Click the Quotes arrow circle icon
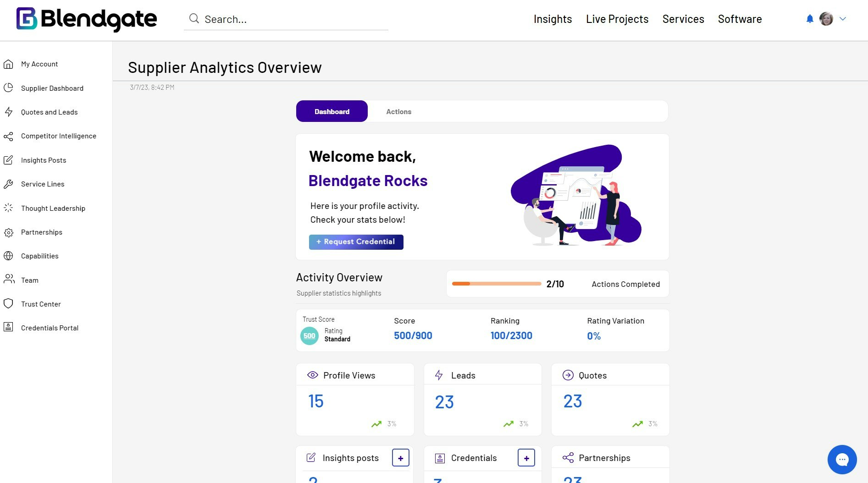Image resolution: width=868 pixels, height=483 pixels. (568, 375)
